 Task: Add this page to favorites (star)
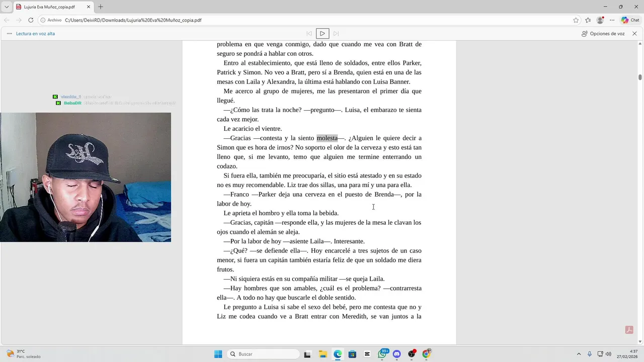click(x=576, y=20)
